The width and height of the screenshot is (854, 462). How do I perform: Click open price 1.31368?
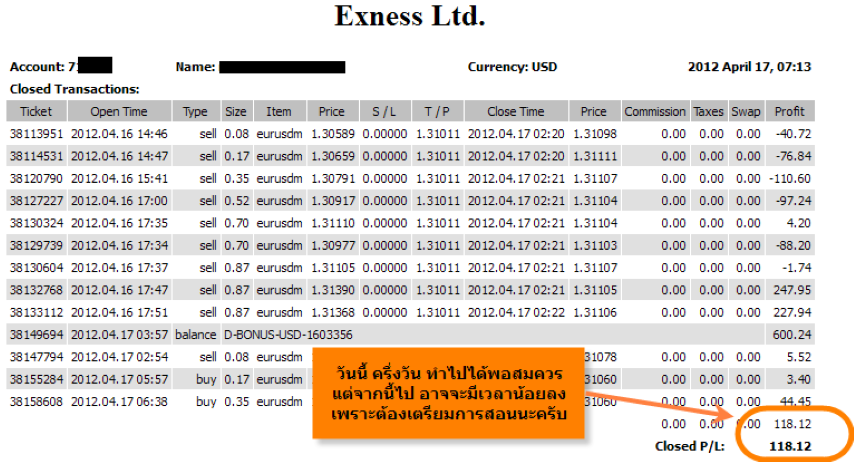333,313
